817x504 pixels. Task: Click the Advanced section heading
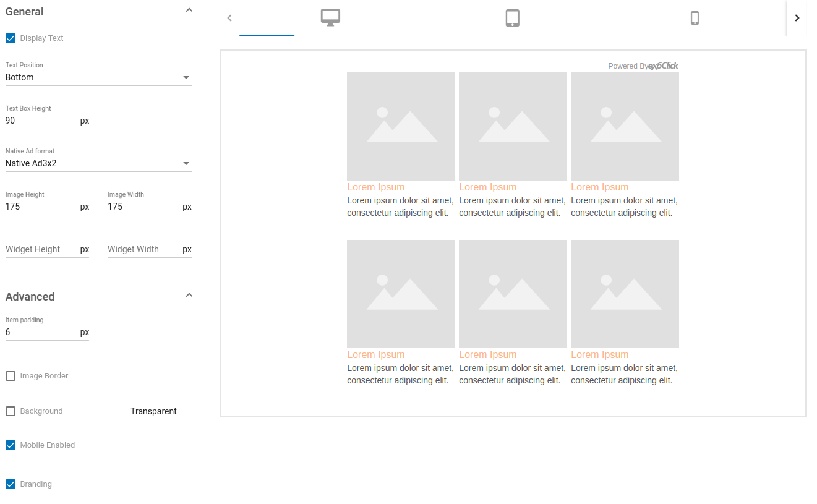tap(30, 296)
